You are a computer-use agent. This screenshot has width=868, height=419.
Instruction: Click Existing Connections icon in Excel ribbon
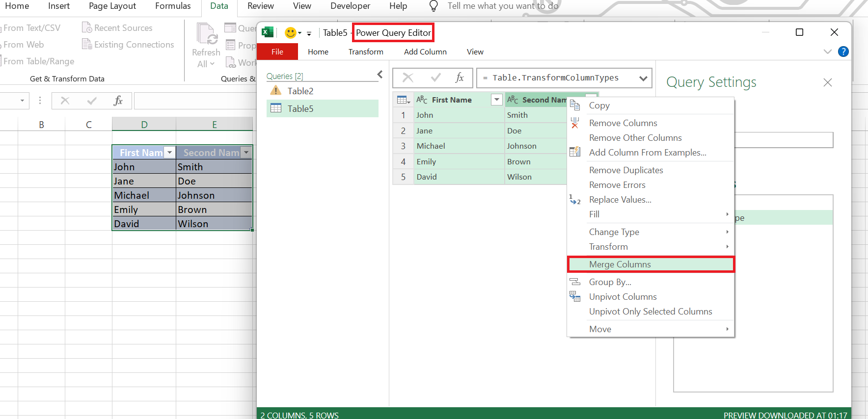87,44
